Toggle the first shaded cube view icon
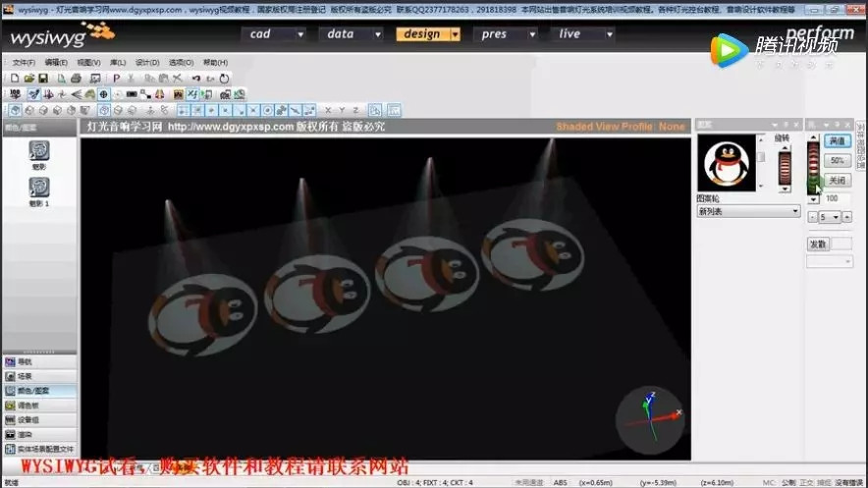 (15, 110)
